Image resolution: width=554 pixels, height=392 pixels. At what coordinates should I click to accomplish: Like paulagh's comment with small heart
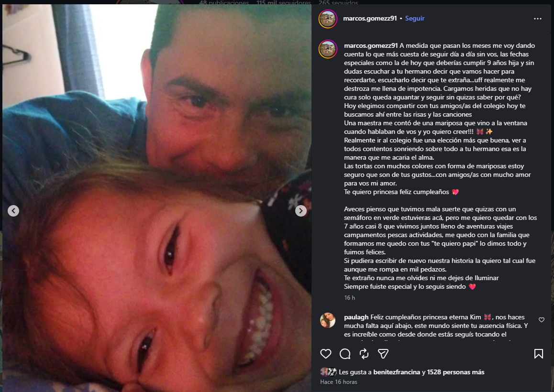click(541, 320)
